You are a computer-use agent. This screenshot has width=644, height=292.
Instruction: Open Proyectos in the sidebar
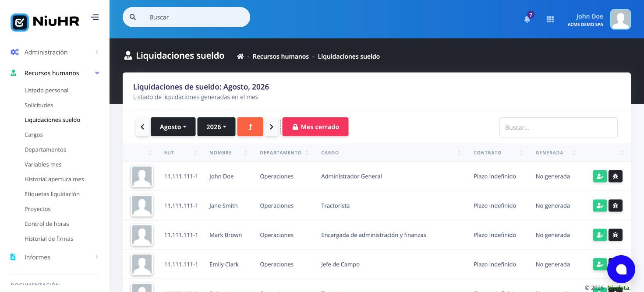click(x=38, y=209)
